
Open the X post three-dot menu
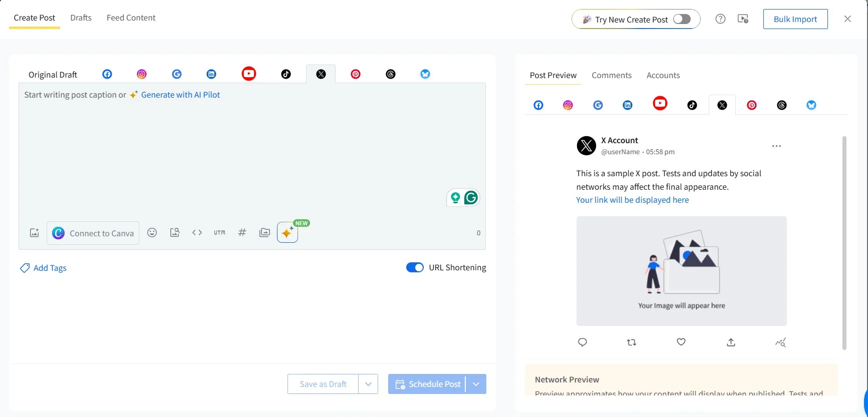[x=776, y=146]
